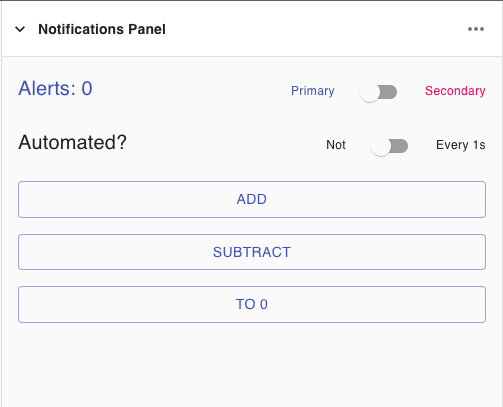Screen dimensions: 503x407
Task: Click the panel header bar
Action: (x=252, y=29)
